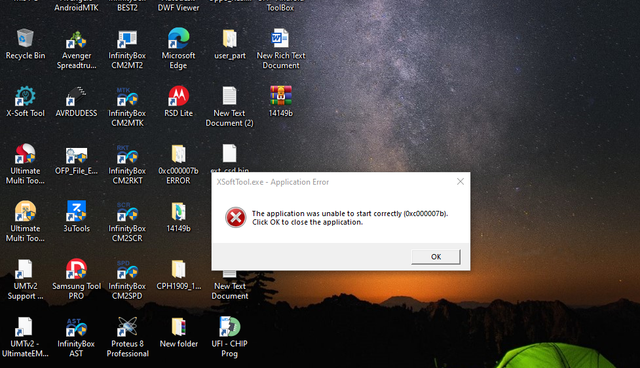Viewport: 640px width, 368px height.
Task: Click the InfinityBox CM2MTK shortcut
Action: 127,96
